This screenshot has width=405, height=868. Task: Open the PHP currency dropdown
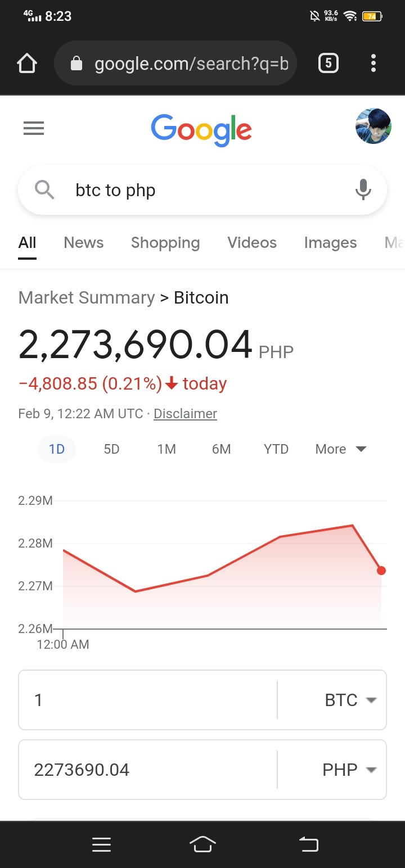click(x=349, y=770)
